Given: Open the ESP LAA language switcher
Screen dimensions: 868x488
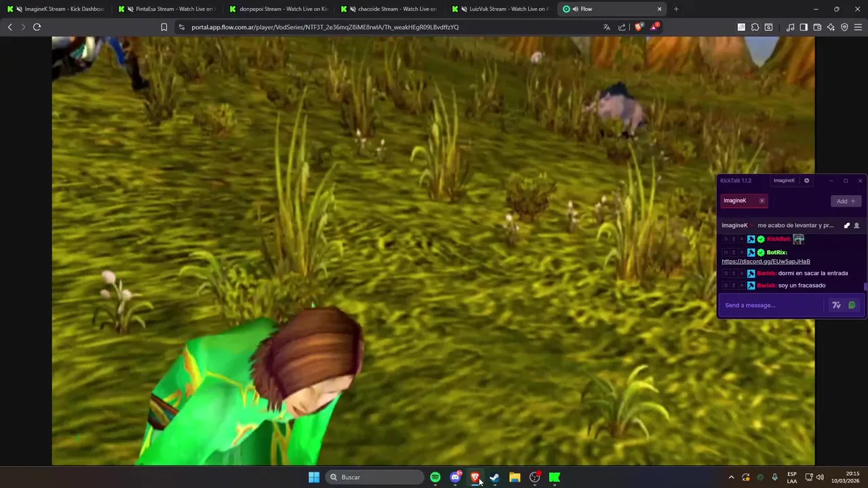Looking at the screenshot, I should click(x=792, y=477).
